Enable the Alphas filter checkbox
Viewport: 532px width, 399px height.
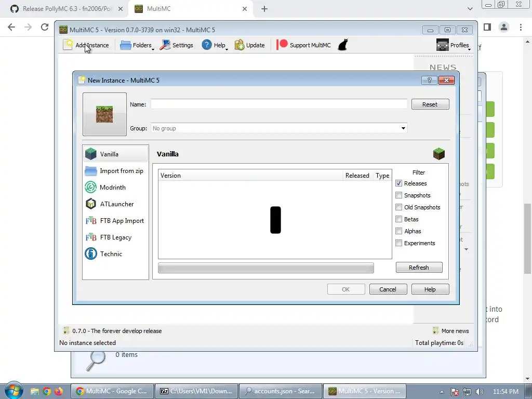(398, 231)
